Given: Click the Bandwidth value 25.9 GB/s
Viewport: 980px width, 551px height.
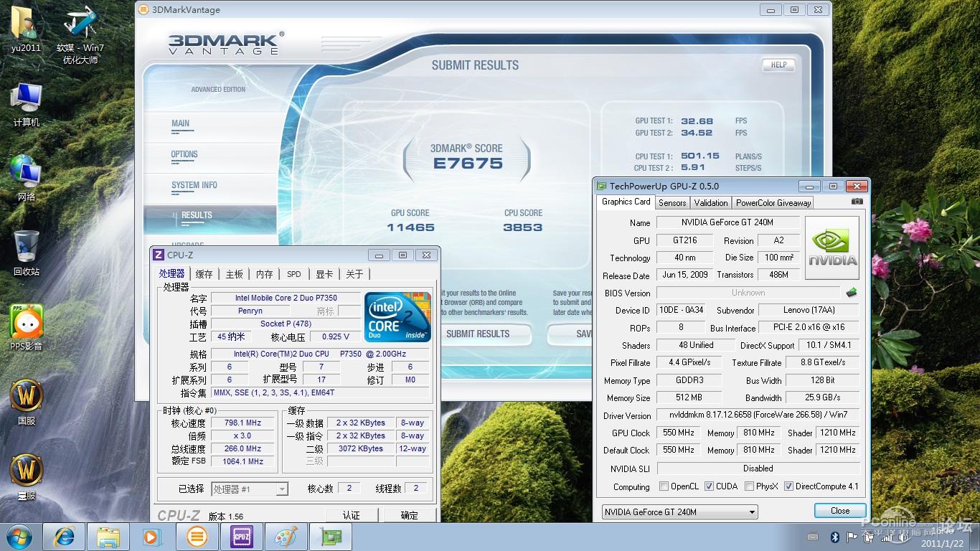Looking at the screenshot, I should 822,397.
